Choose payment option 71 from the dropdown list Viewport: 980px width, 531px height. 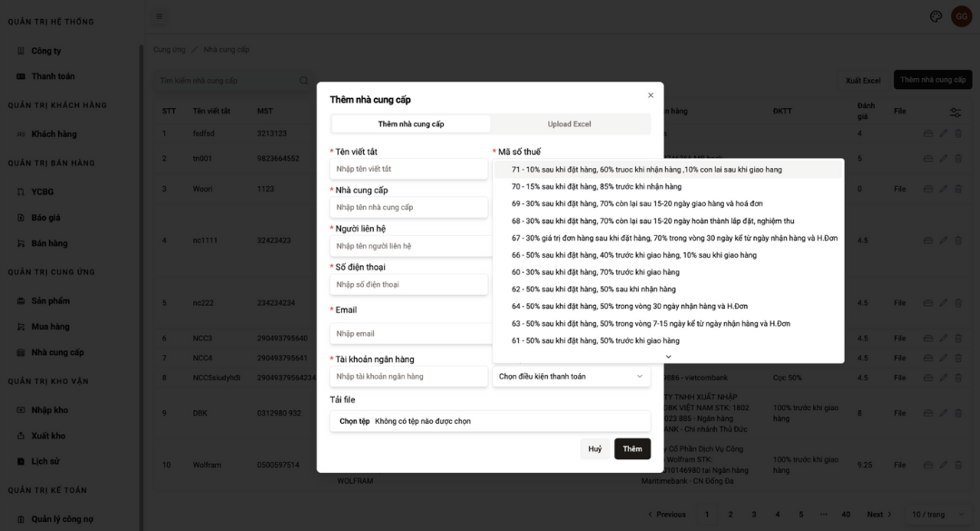[x=646, y=170]
